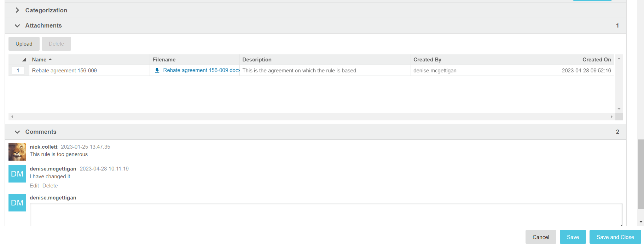
Task: Edit denise.mcgettigan's comment
Action: (34, 186)
